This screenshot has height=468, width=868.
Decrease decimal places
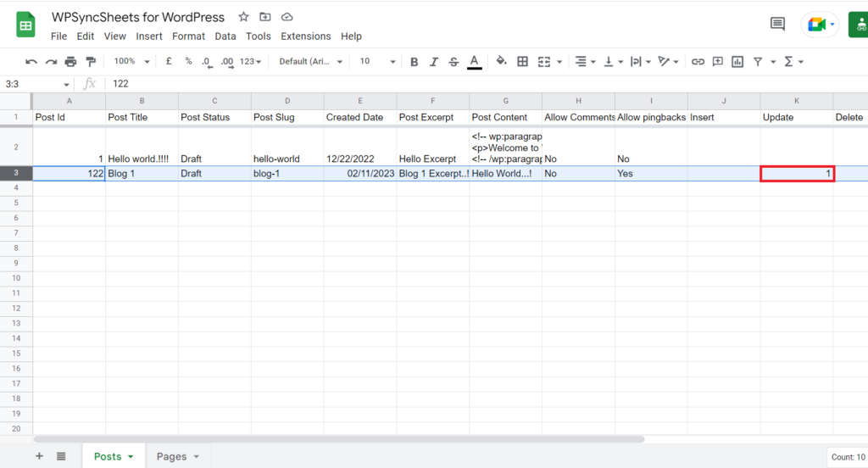point(207,62)
